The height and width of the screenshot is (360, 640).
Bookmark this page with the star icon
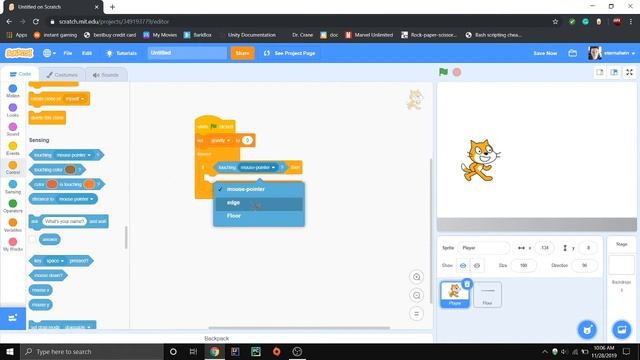click(x=555, y=22)
